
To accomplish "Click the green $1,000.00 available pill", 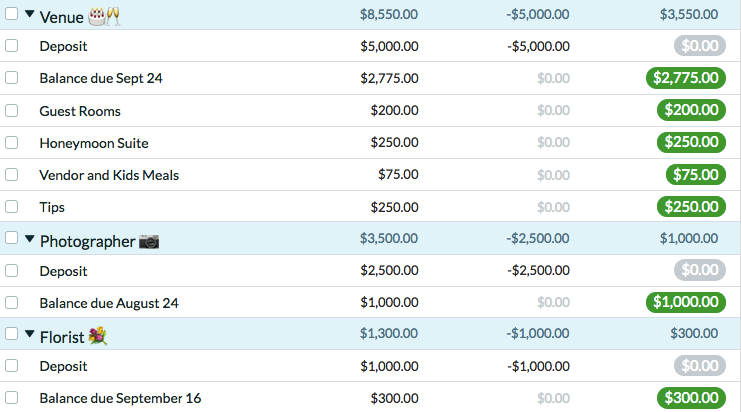I will 686,302.
